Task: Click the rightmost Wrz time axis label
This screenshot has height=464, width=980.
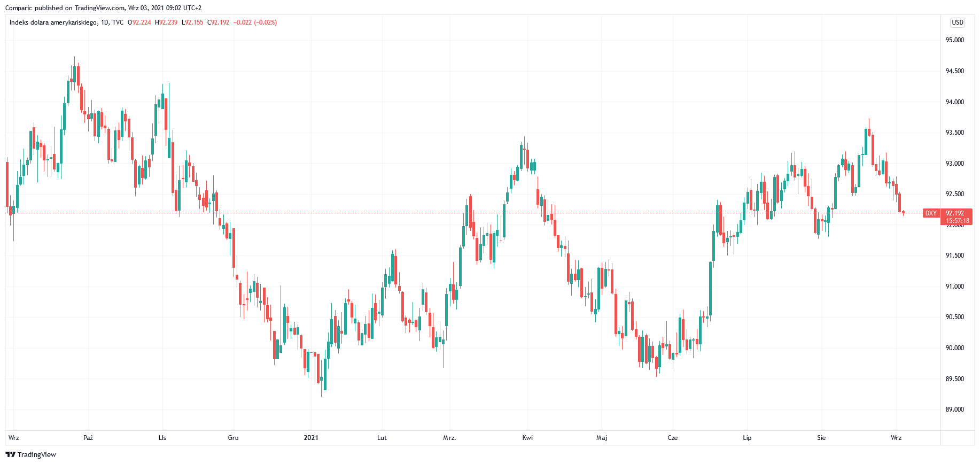Action: coord(896,438)
